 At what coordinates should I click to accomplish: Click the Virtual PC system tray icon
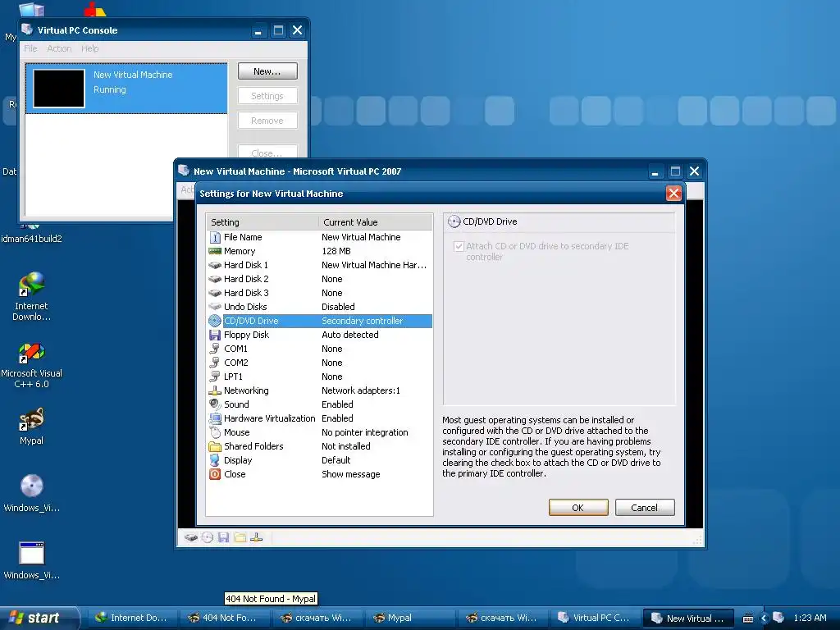point(778,618)
